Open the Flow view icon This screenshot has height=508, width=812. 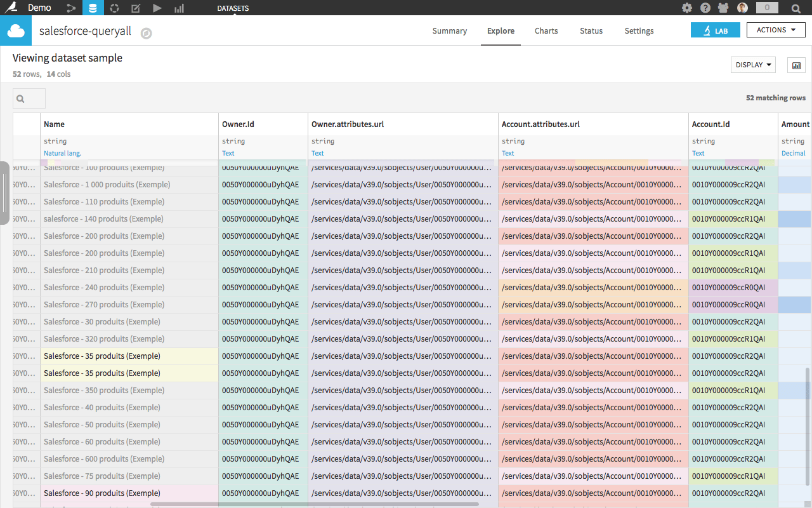[71, 8]
